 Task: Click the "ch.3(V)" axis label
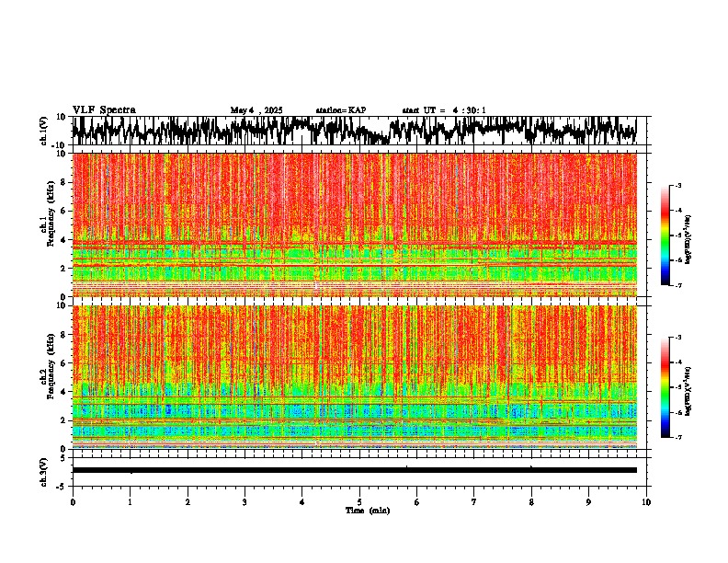coord(44,472)
